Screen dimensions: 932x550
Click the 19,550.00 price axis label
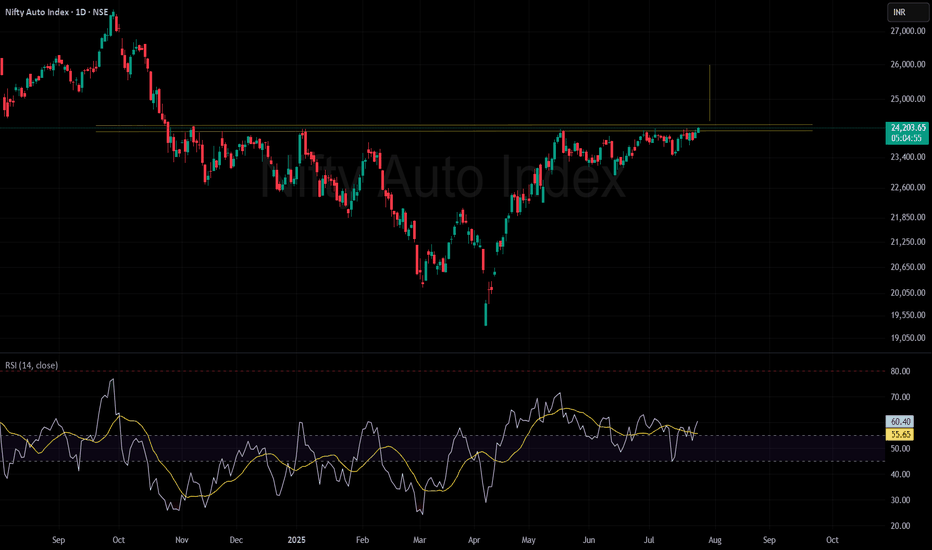(x=908, y=315)
